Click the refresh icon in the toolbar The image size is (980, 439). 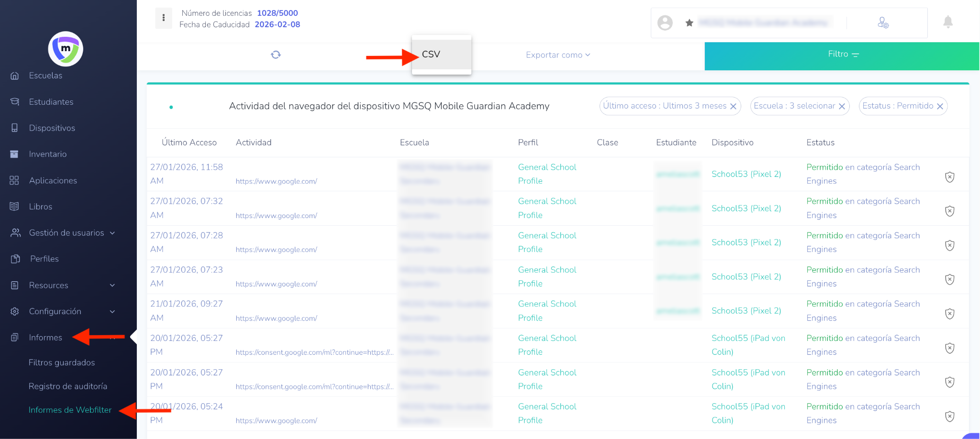click(x=276, y=55)
